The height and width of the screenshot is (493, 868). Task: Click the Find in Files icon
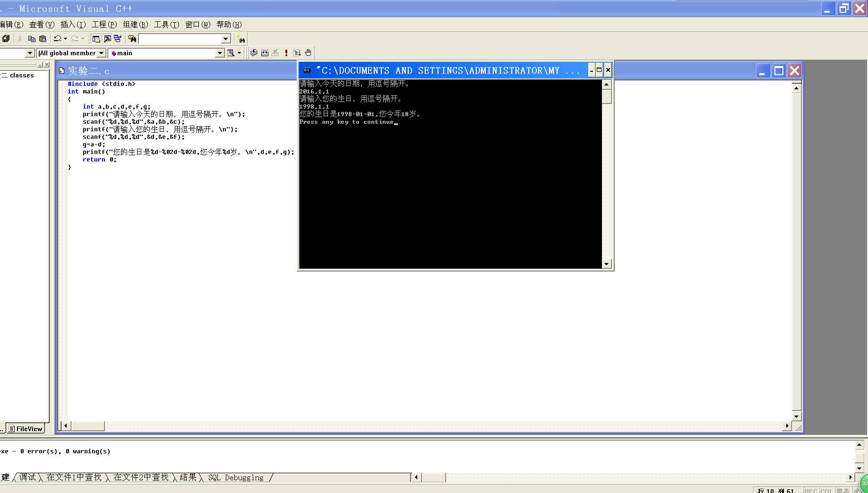point(132,39)
